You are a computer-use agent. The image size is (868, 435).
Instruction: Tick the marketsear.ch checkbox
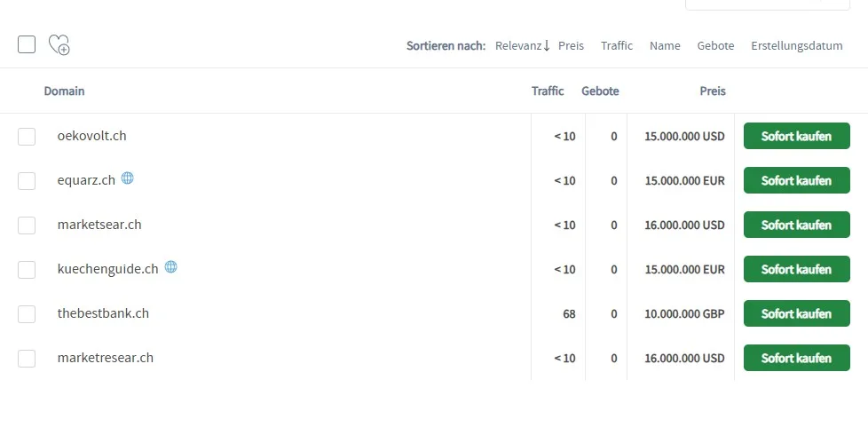(27, 225)
